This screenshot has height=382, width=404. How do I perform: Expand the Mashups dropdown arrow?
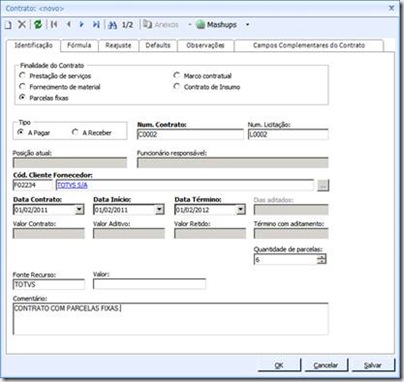[247, 25]
